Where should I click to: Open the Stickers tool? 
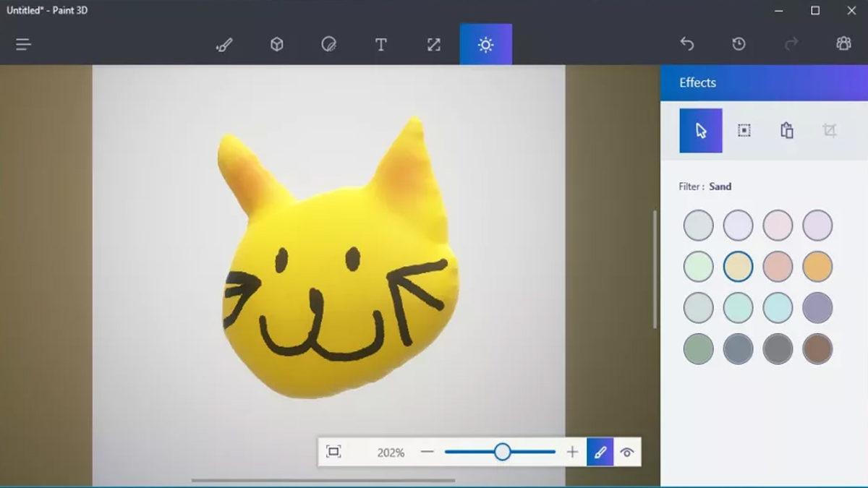coord(328,44)
